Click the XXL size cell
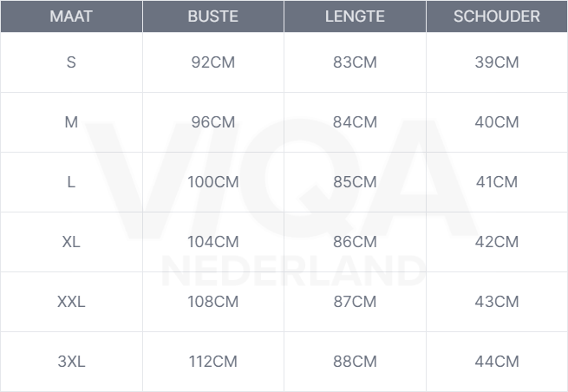 pos(71,302)
